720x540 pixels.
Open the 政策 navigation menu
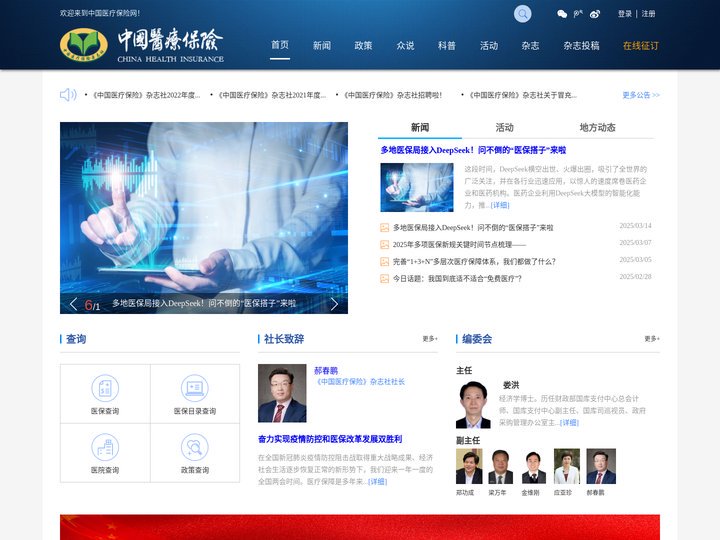pyautogui.click(x=363, y=45)
